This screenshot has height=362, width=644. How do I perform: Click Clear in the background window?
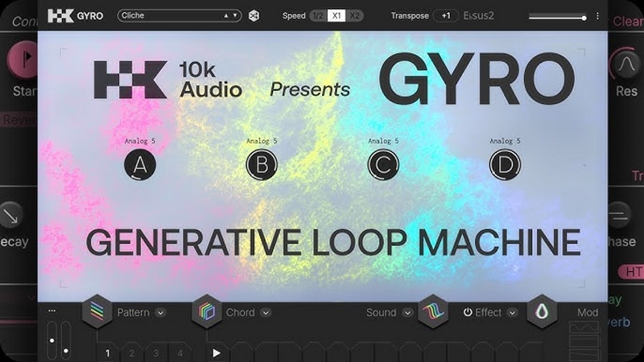coord(629,21)
